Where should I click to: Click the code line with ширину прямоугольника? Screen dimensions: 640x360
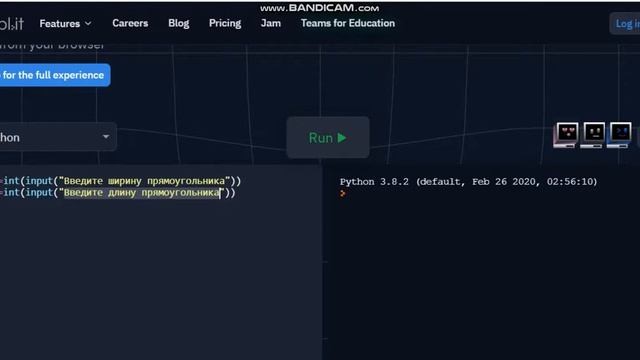click(121, 181)
